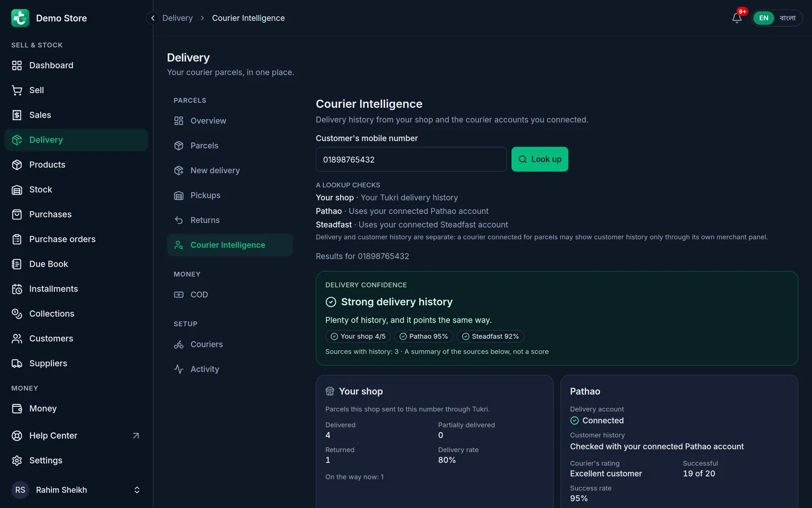Open Customers in main sidebar
This screenshot has height=508, width=812.
(x=76, y=339)
